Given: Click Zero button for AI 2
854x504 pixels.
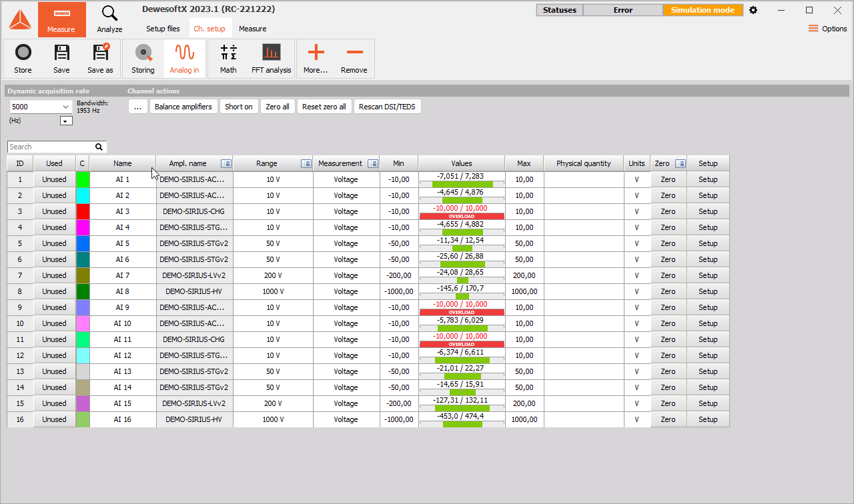Looking at the screenshot, I should tap(669, 195).
